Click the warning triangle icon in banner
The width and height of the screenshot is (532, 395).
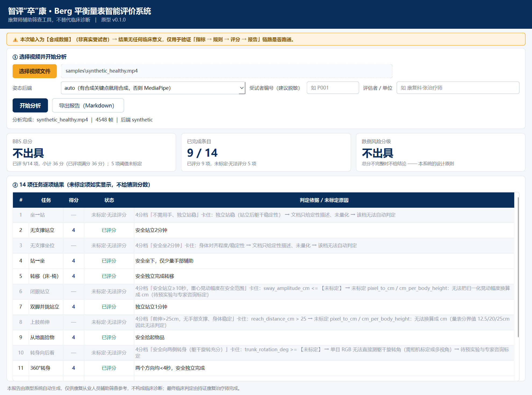click(16, 40)
